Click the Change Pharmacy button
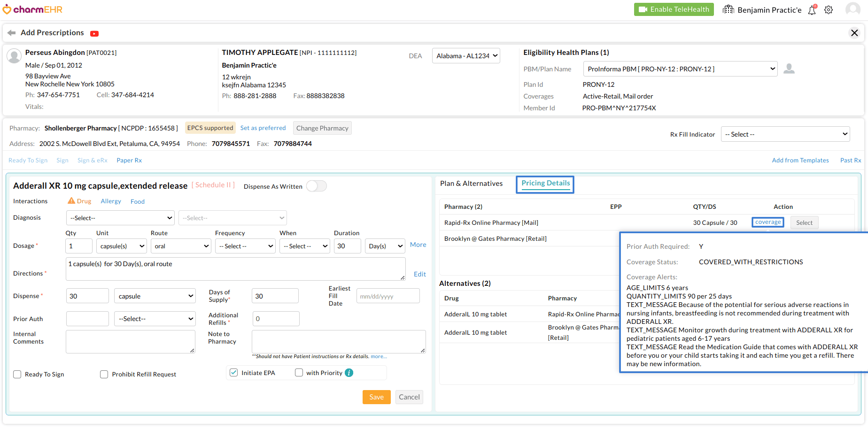 322,128
